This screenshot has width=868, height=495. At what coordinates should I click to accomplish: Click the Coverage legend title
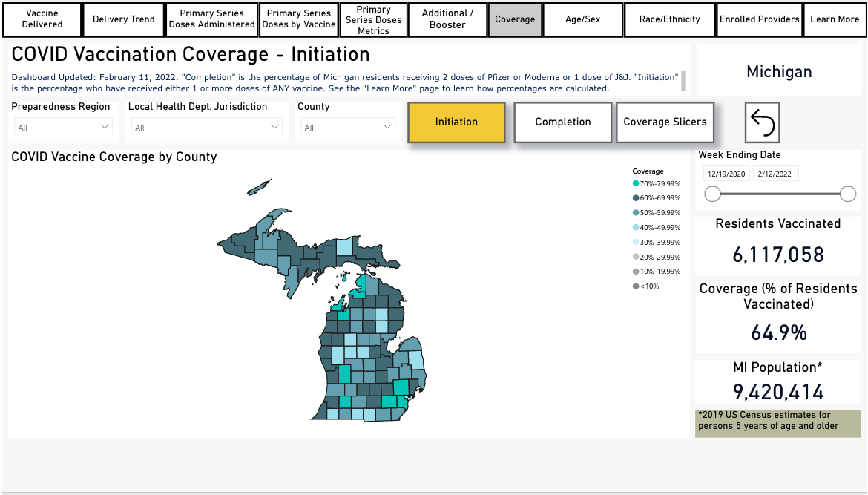point(648,171)
